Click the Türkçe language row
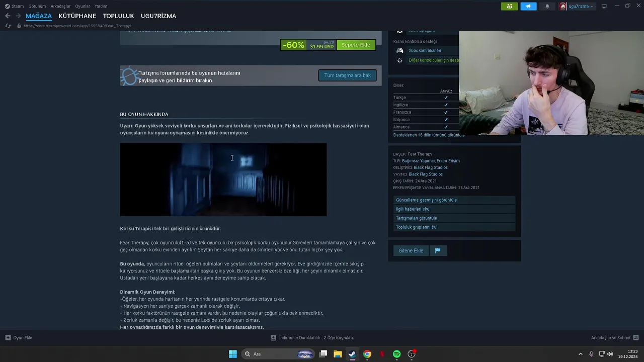The image size is (644, 362). click(426, 98)
